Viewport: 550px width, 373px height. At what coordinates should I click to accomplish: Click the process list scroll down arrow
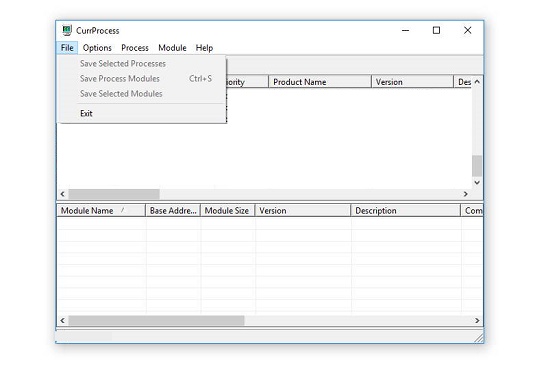click(x=477, y=182)
